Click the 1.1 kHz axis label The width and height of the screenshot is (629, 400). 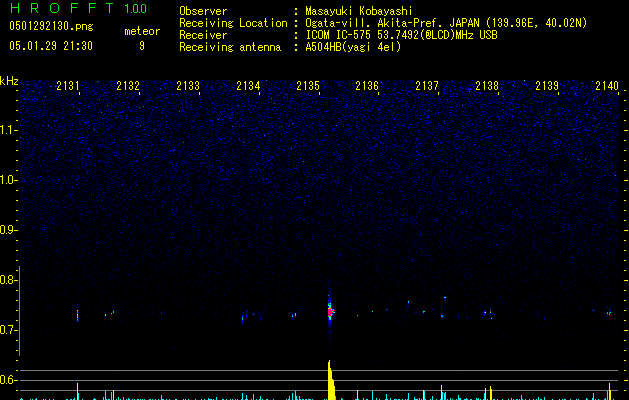[8, 130]
